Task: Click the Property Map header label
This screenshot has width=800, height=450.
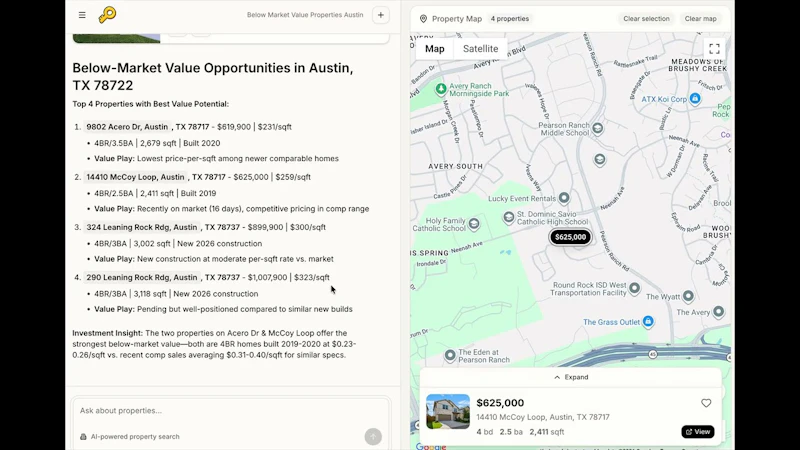Action: (457, 19)
